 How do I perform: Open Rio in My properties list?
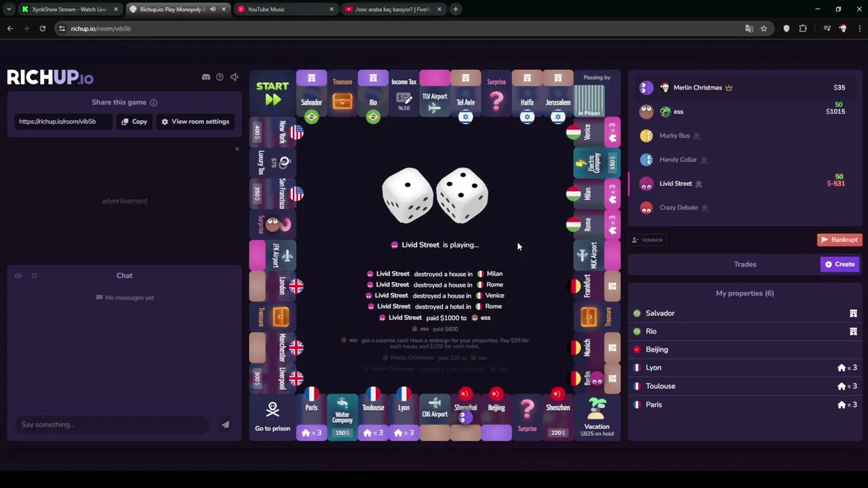745,331
